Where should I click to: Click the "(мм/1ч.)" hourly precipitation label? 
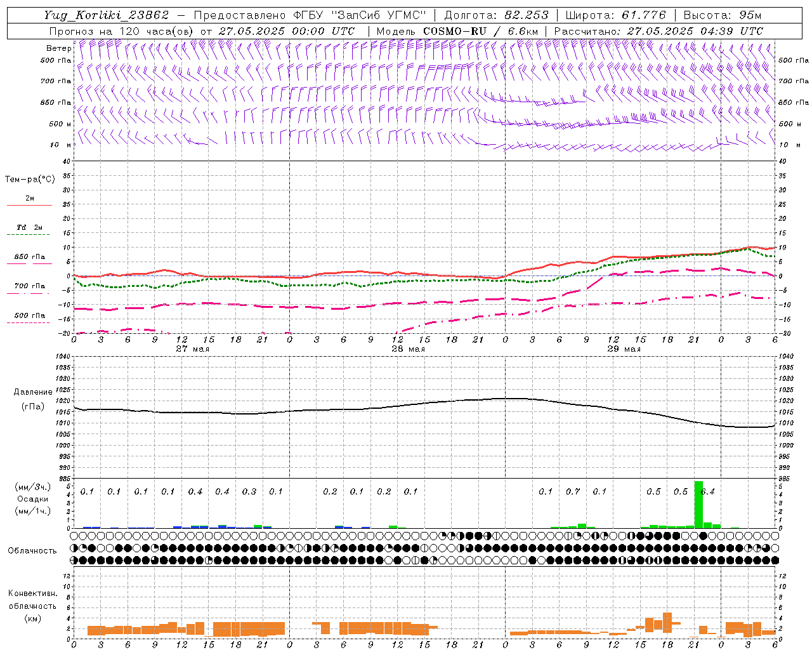point(33,511)
